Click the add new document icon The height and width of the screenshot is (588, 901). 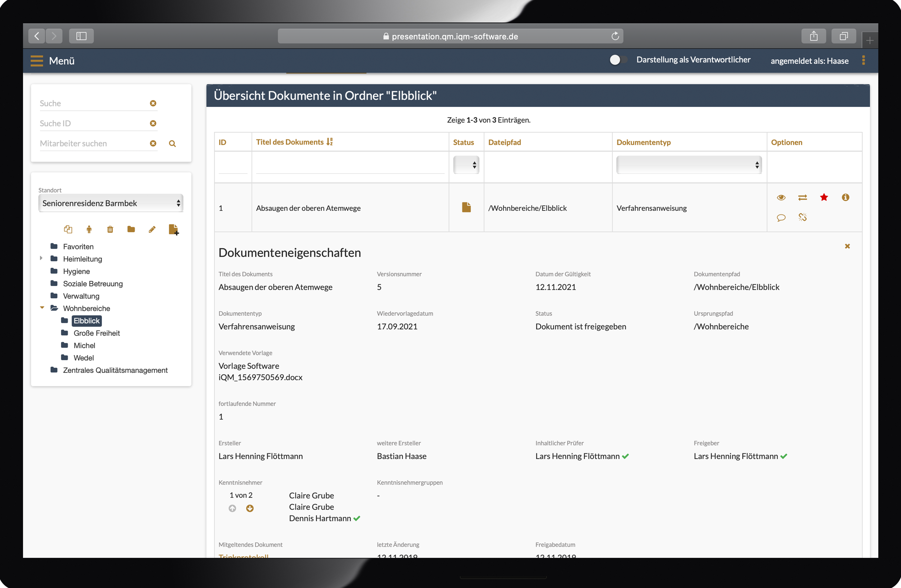173,229
